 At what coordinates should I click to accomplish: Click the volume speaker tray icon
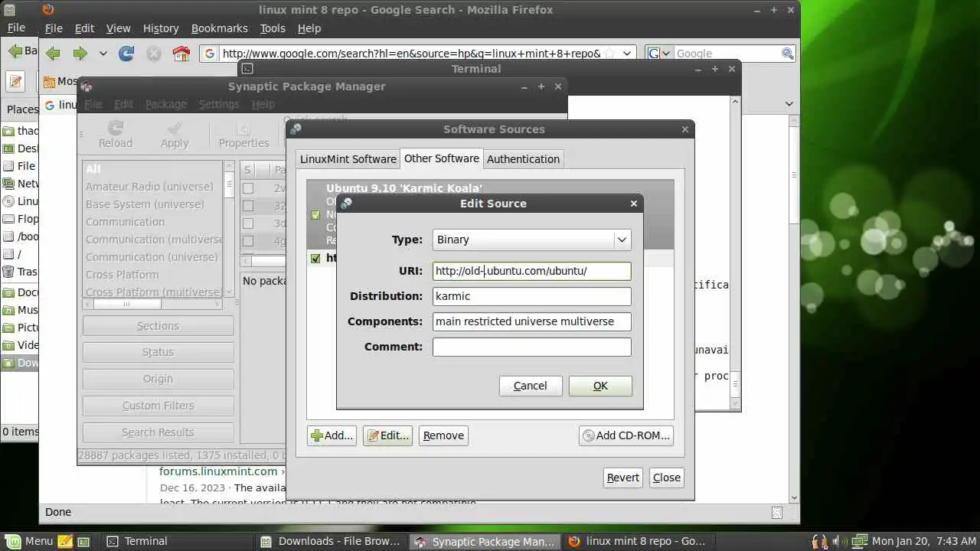[838, 541]
